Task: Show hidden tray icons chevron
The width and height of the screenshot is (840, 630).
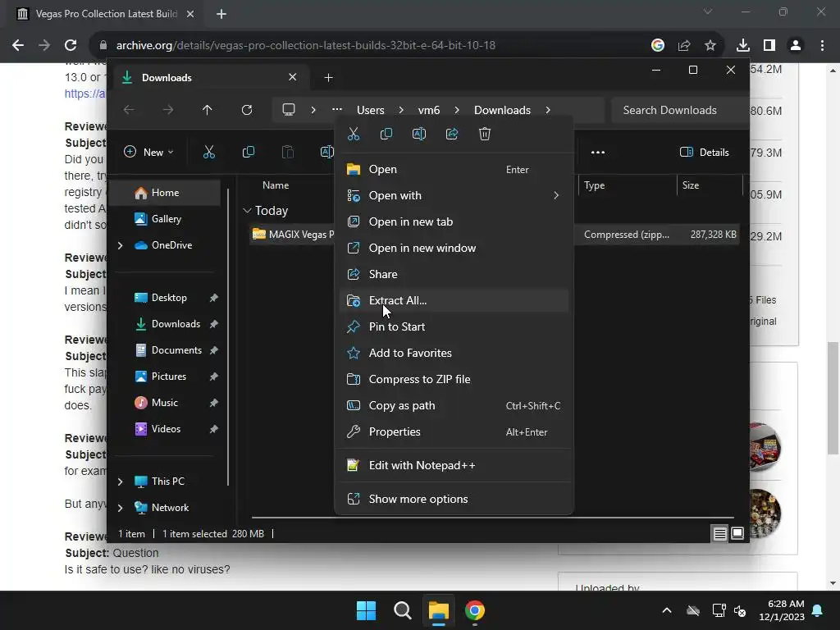Action: point(667,610)
